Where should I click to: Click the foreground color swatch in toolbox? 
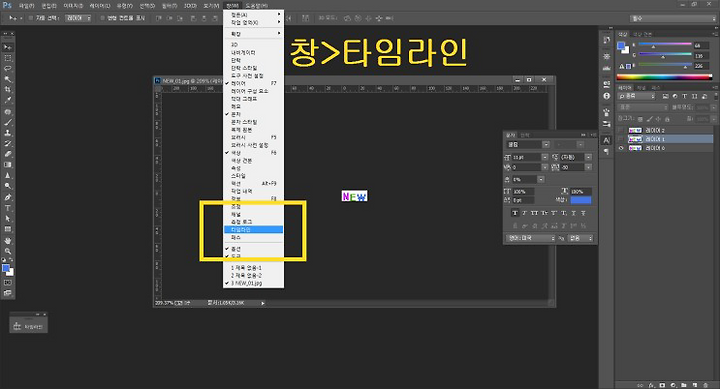(6, 268)
